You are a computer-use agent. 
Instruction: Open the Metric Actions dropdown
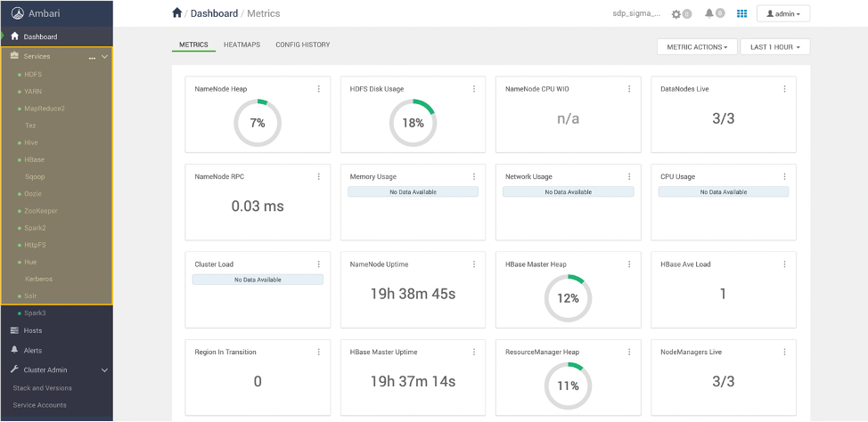[x=697, y=47]
